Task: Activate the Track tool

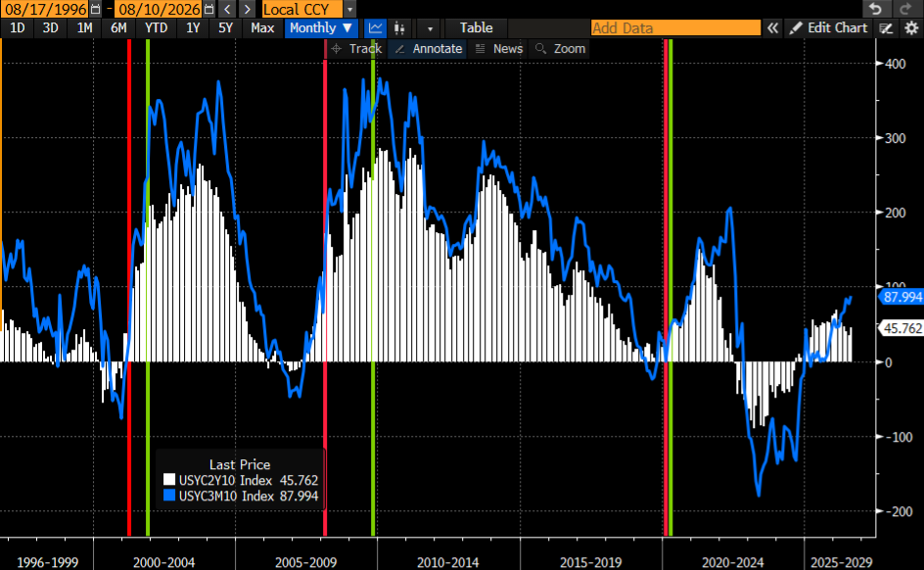Action: (356, 49)
